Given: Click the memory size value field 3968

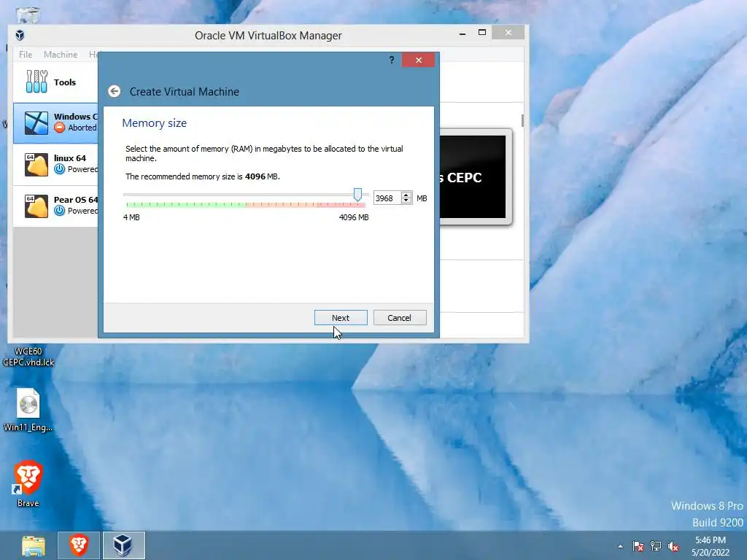Looking at the screenshot, I should 387,198.
